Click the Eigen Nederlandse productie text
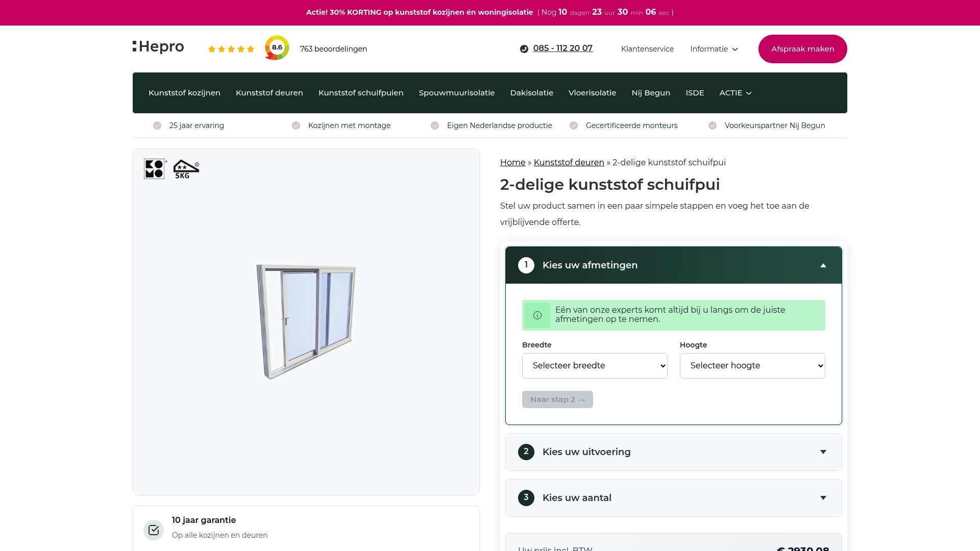This screenshot has width=980, height=551. click(499, 126)
